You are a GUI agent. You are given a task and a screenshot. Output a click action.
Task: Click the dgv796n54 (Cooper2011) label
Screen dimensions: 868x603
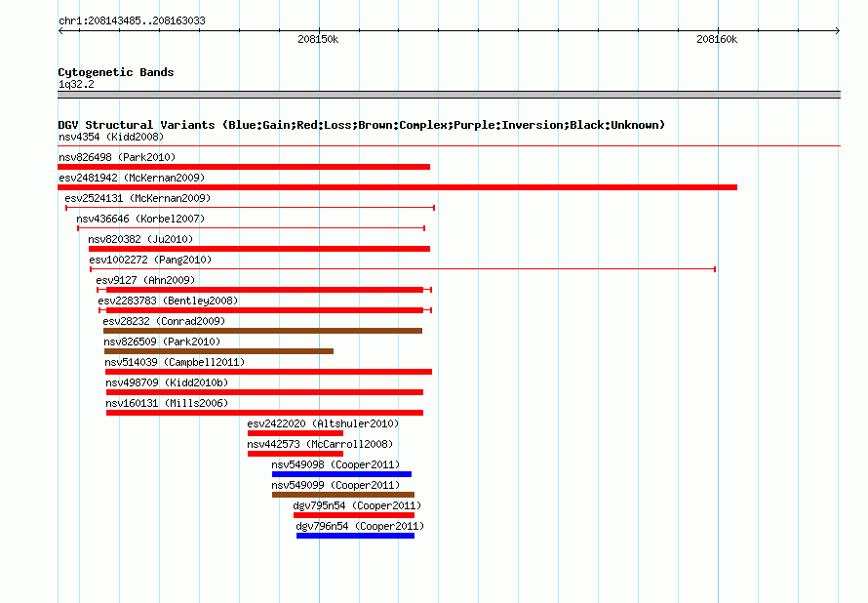tap(360, 526)
